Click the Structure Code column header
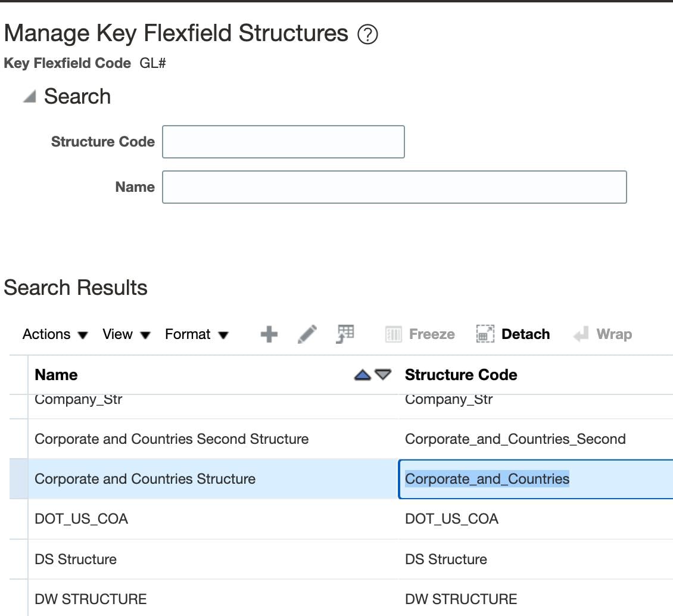Image resolution: width=673 pixels, height=616 pixels. pyautogui.click(x=461, y=375)
